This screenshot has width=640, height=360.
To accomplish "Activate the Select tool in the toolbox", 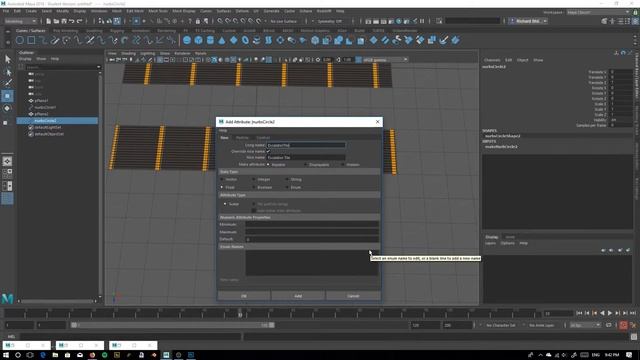I will click(x=7, y=59).
